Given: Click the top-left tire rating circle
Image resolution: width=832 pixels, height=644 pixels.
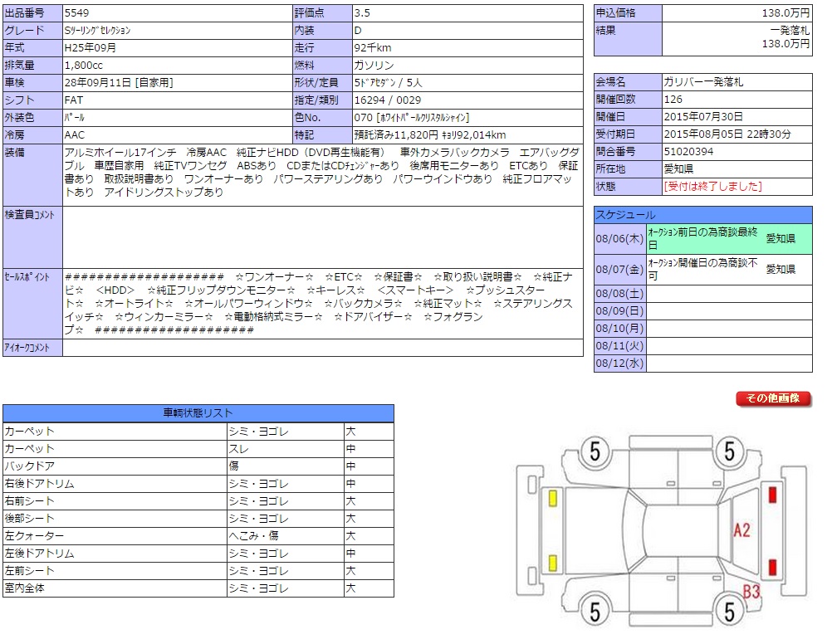Looking at the screenshot, I should coord(595,452).
